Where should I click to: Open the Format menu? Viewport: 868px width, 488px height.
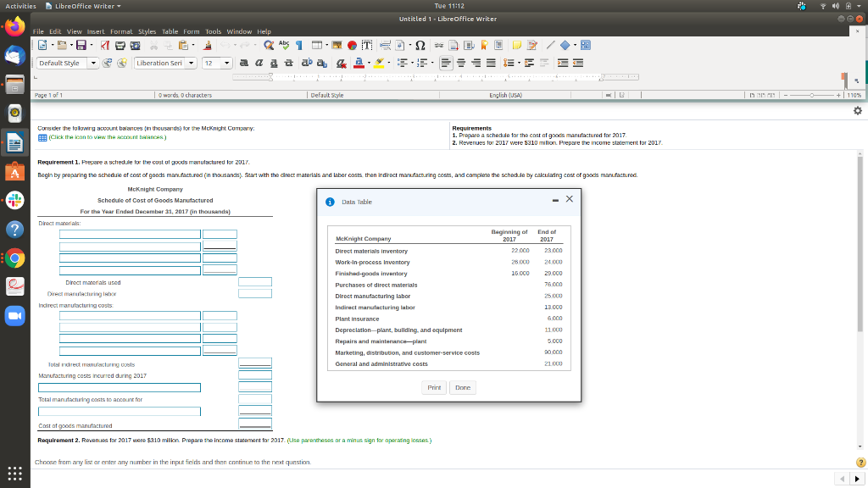pyautogui.click(x=121, y=31)
